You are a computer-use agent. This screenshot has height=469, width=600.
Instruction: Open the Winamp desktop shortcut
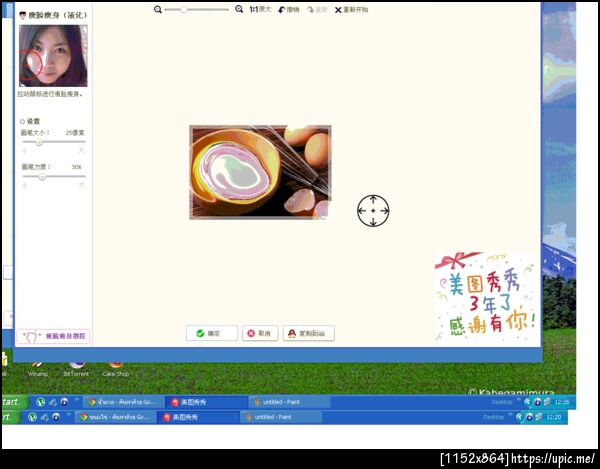click(38, 369)
